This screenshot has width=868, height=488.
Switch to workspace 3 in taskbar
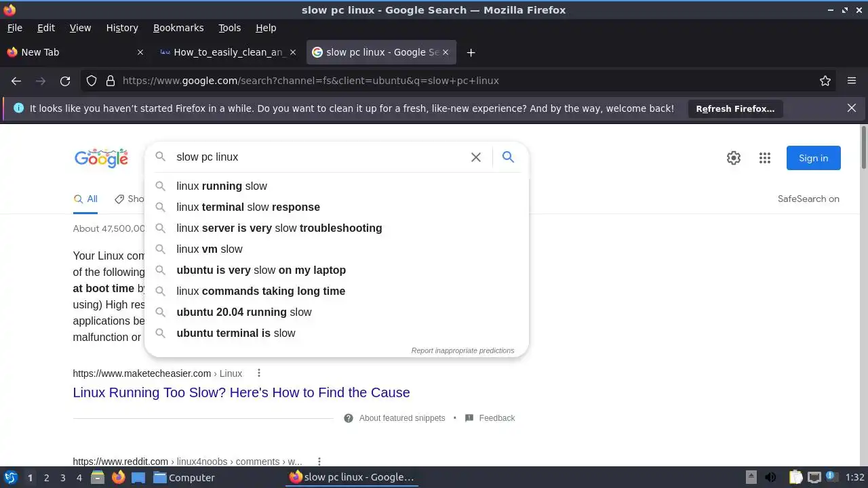62,478
